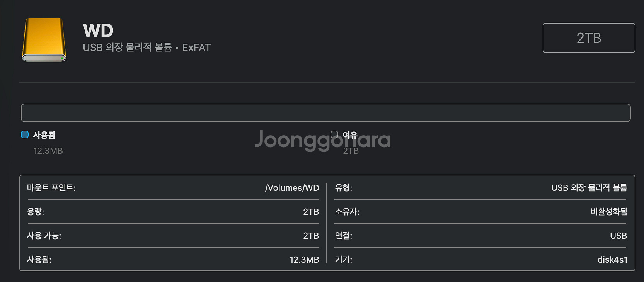Click the Free (여유) legend swatch
The width and height of the screenshot is (644, 282).
point(334,134)
